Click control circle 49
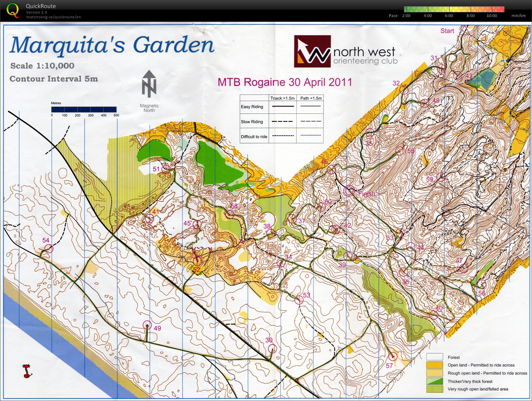 [x=147, y=325]
